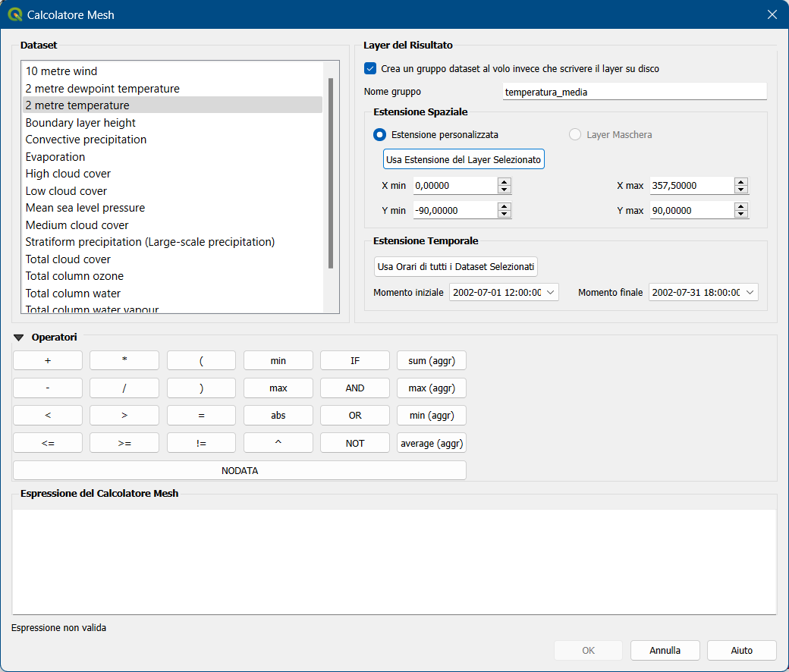Insert the AND operator
789x672 pixels.
coord(355,388)
